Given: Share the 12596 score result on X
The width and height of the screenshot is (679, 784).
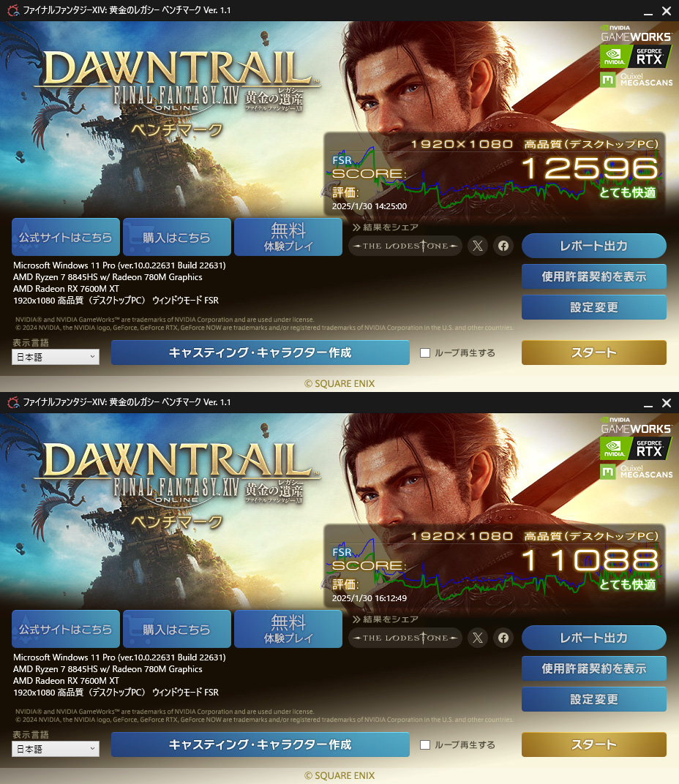Looking at the screenshot, I should click(x=478, y=246).
